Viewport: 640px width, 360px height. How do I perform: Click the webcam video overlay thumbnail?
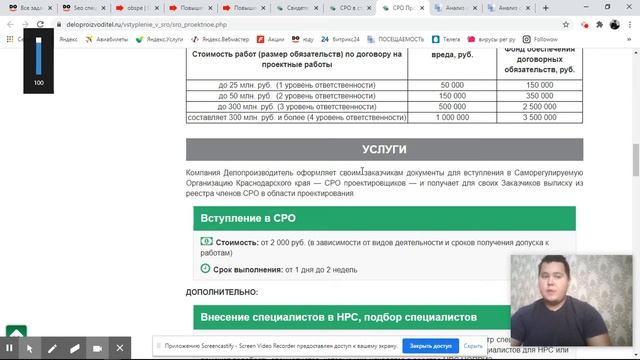[x=571, y=301]
